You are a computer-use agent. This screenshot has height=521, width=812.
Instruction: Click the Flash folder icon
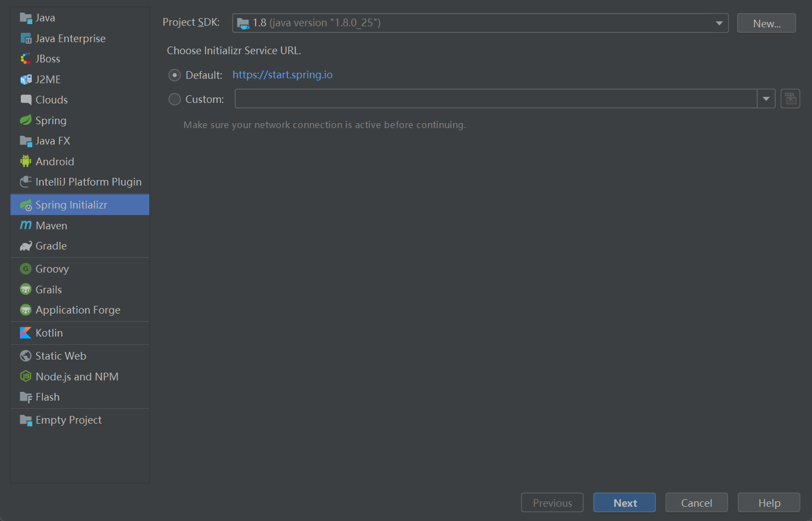(26, 397)
